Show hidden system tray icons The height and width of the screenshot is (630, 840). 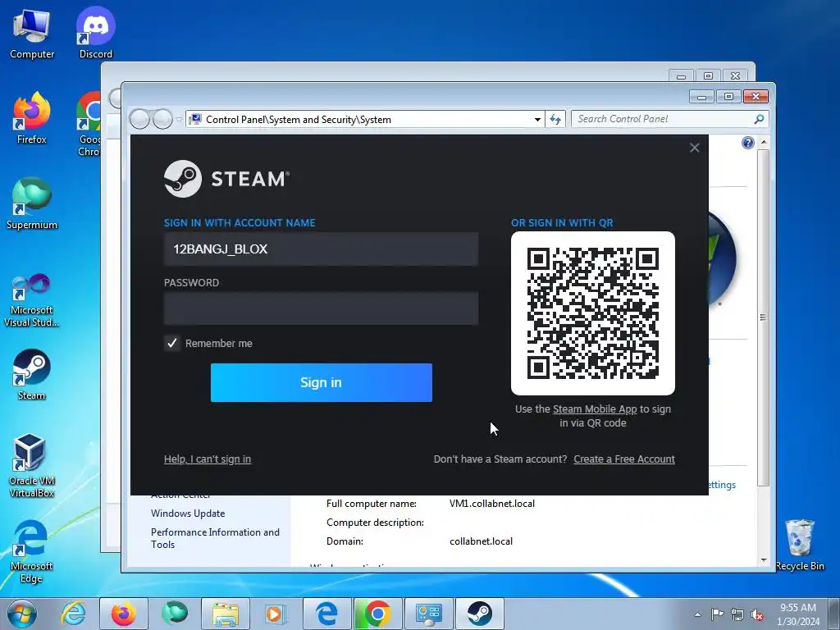point(697,614)
